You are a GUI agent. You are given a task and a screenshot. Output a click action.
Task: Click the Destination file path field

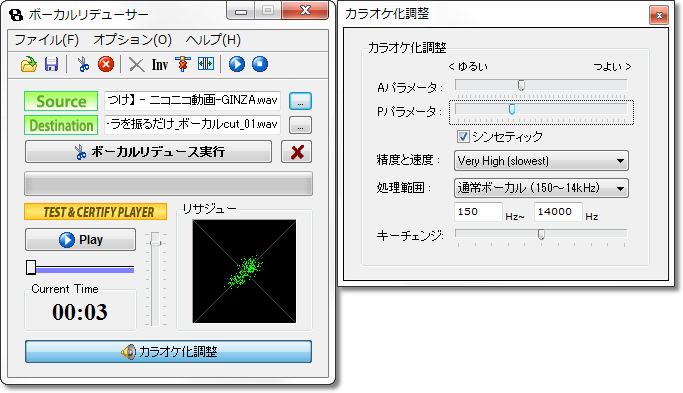click(192, 125)
